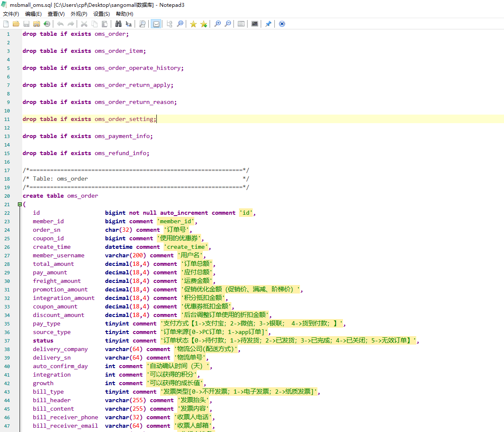
Task: Click the Notepad3 app icon in title bar
Action: (4, 5)
